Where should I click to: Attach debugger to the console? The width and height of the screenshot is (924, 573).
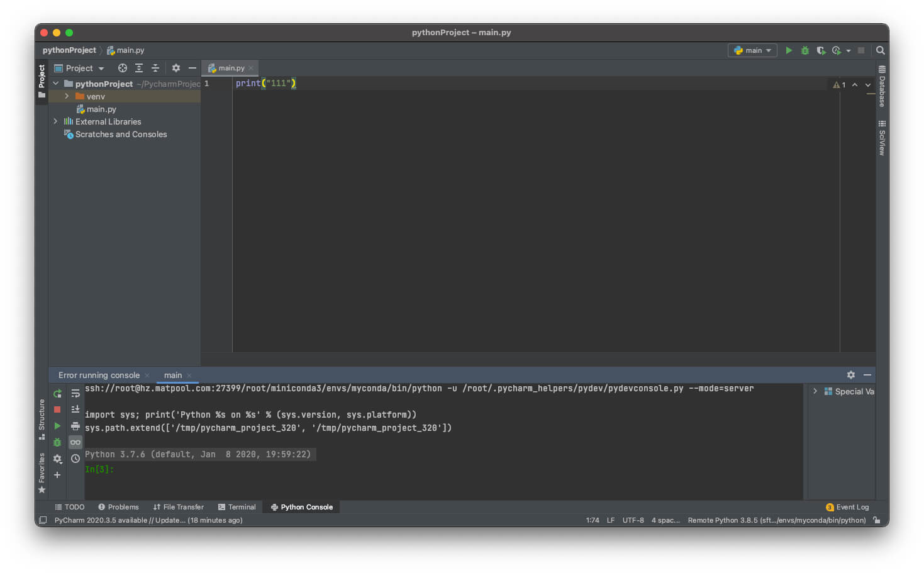57,442
